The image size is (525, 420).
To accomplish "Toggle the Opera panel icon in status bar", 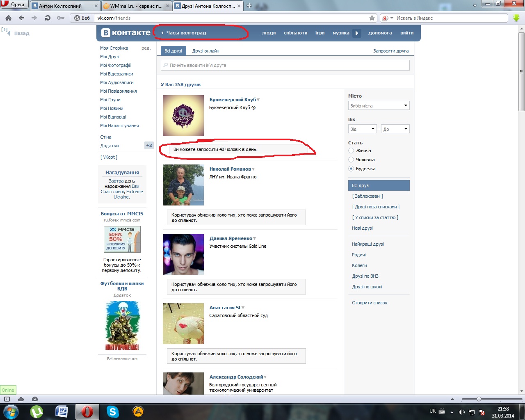I will coord(7,399).
